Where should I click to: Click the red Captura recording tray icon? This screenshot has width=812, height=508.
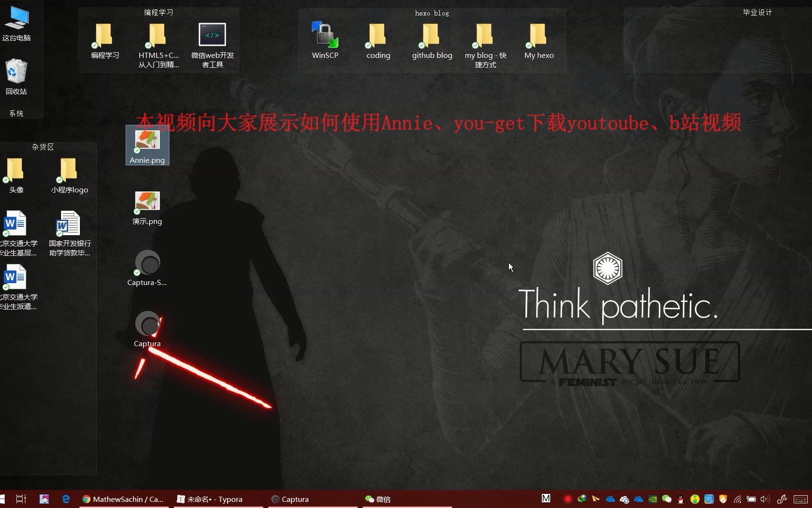(568, 499)
